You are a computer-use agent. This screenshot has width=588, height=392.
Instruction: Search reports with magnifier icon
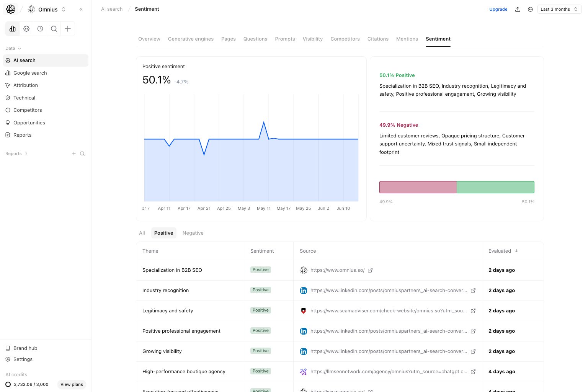pyautogui.click(x=82, y=154)
